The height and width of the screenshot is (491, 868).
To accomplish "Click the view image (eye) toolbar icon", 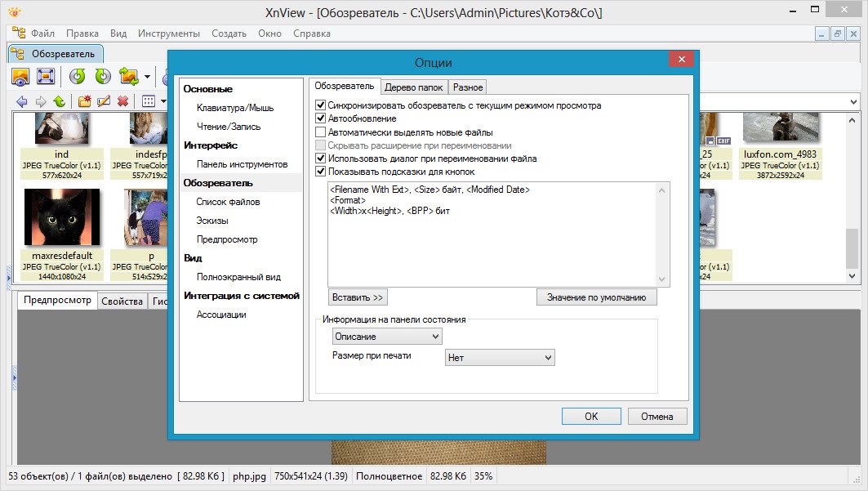I will pos(20,76).
